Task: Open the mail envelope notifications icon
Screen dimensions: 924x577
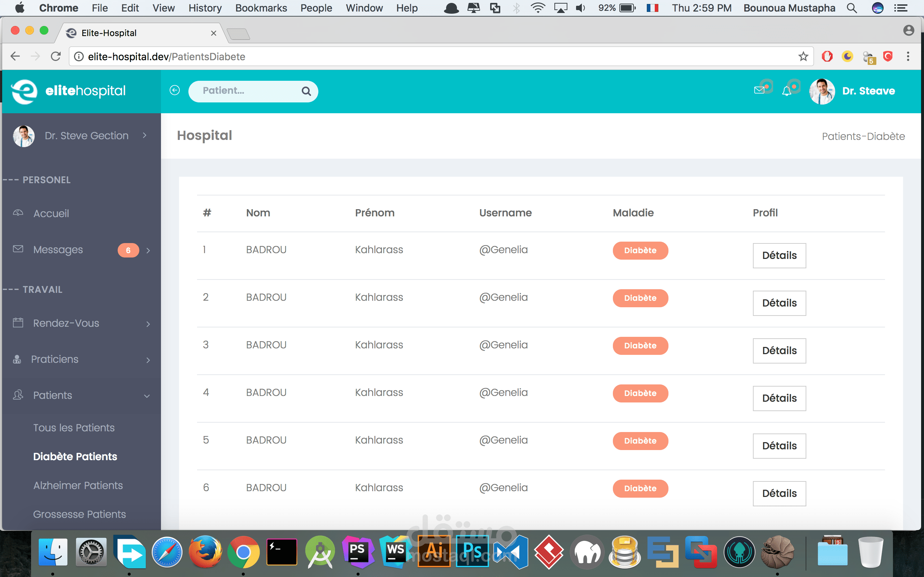Action: coord(759,91)
